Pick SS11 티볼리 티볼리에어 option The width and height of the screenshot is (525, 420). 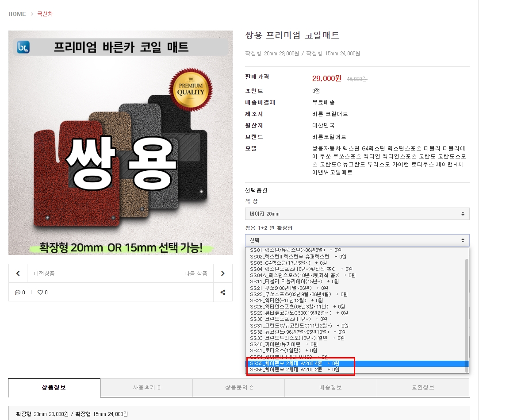(x=294, y=281)
